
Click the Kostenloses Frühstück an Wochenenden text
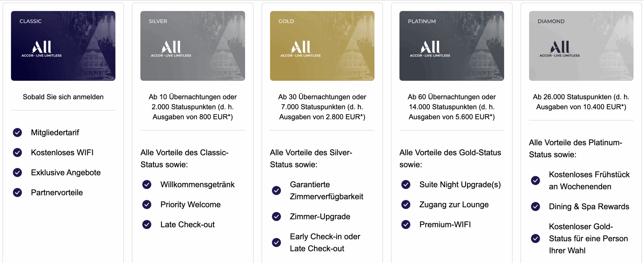(x=589, y=180)
